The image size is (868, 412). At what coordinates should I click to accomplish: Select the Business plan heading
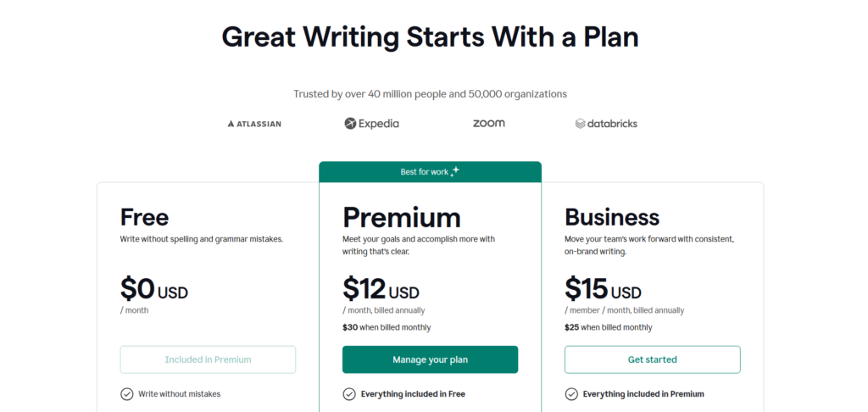pyautogui.click(x=612, y=217)
